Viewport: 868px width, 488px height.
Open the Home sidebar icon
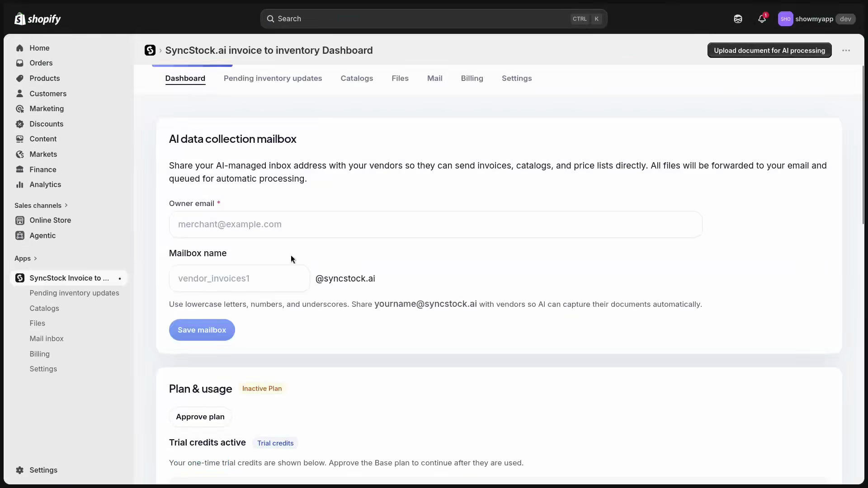[19, 48]
